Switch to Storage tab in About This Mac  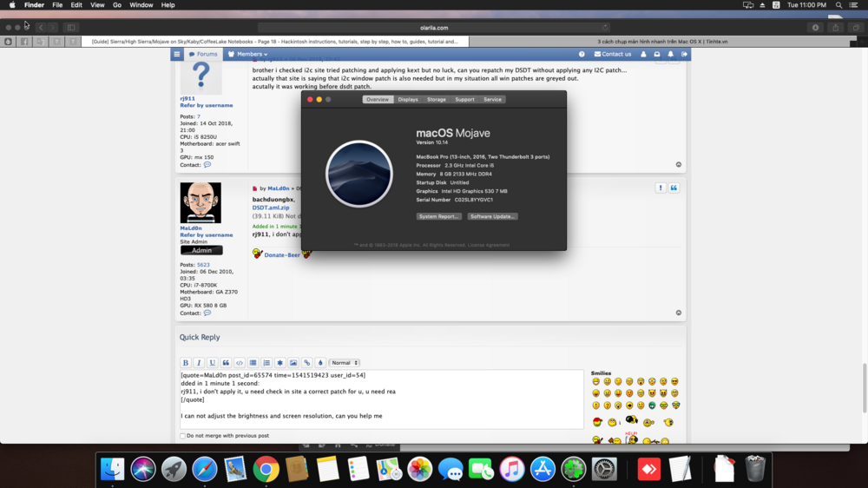(x=437, y=100)
